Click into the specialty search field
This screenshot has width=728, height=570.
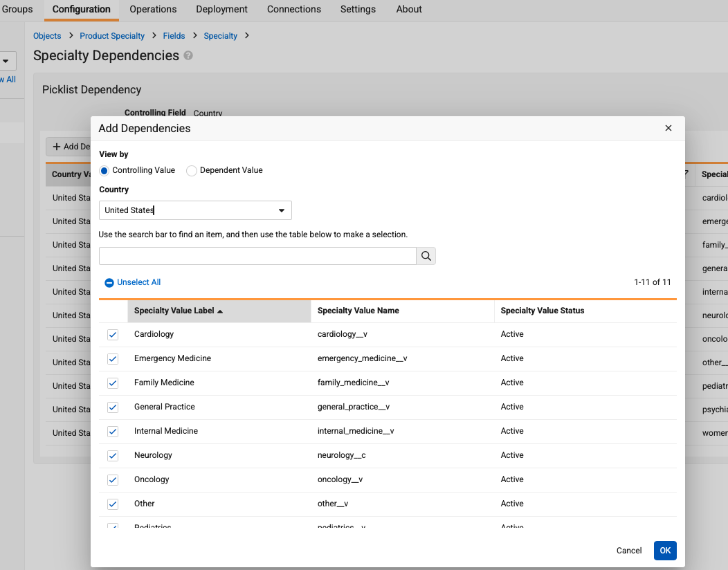pyautogui.click(x=257, y=256)
